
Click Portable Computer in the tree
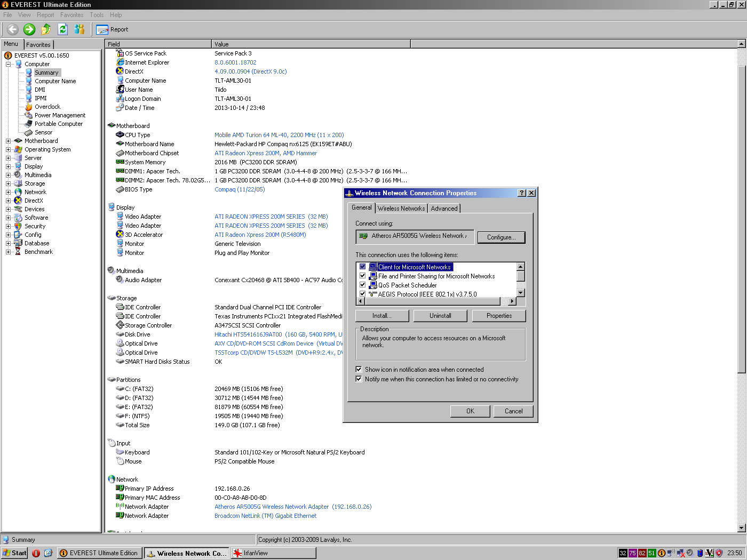coord(59,124)
